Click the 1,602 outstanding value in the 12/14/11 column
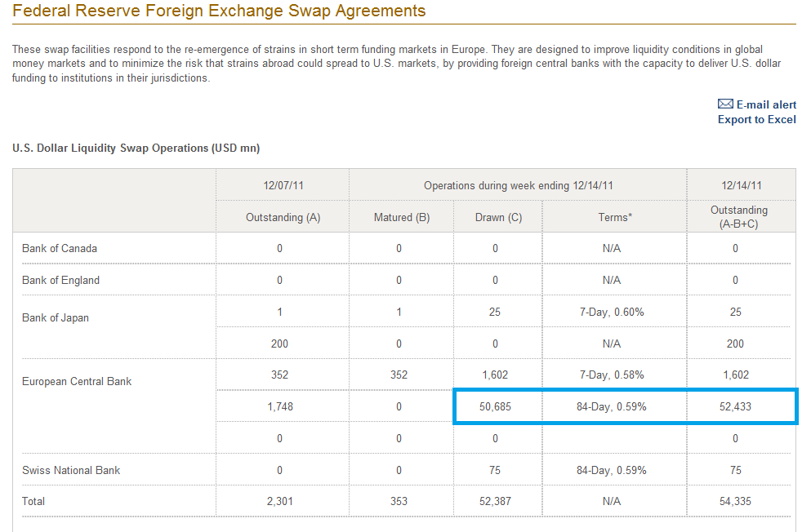The height and width of the screenshot is (532, 811). [x=736, y=375]
